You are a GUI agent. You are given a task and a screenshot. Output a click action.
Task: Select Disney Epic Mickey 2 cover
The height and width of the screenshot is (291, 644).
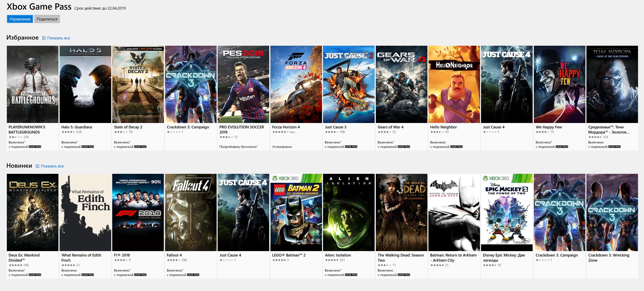click(507, 212)
